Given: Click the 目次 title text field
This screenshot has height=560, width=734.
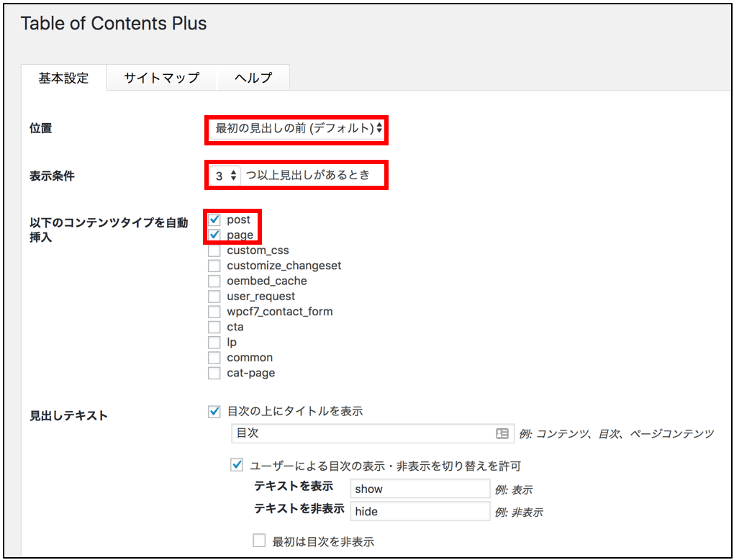Looking at the screenshot, I should pyautogui.click(x=373, y=433).
